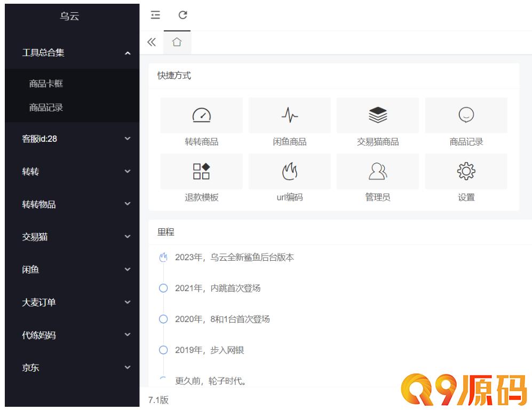Click the 京东 sidebar menu label

(x=30, y=367)
